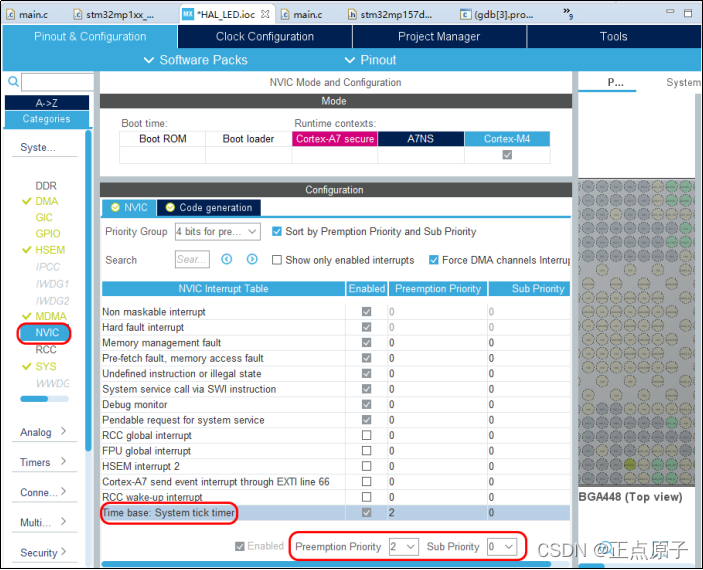
Task: Switch to Clock Configuration tab
Action: tap(265, 36)
